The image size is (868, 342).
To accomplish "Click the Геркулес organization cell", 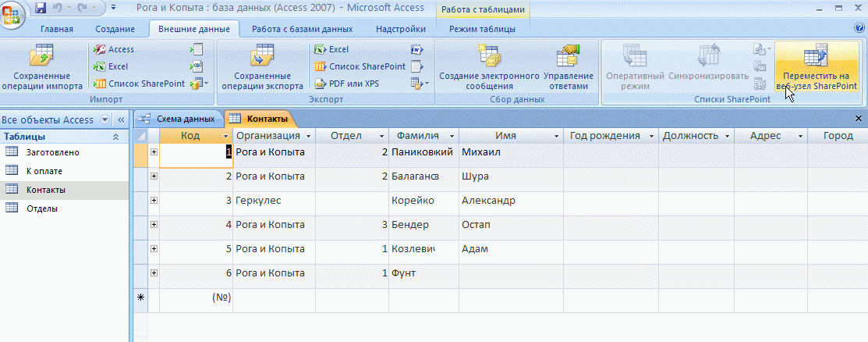I will click(x=274, y=204).
